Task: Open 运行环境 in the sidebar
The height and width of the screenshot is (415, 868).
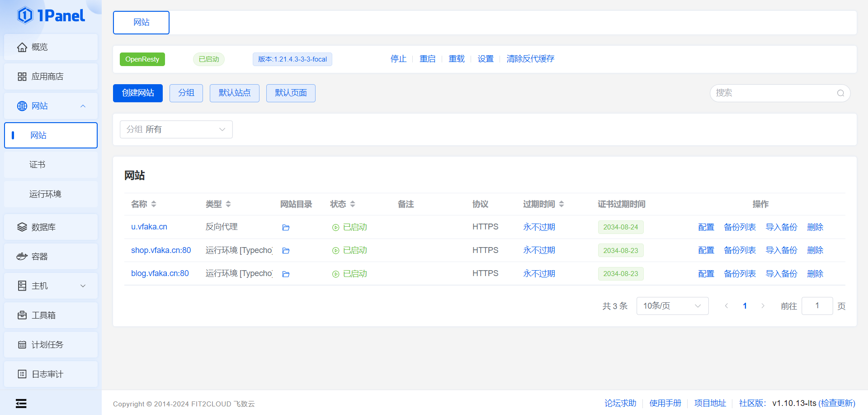Action: [51, 194]
